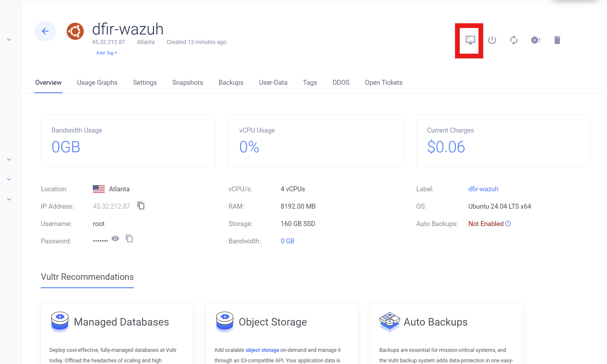
Task: Click the Bandwidth Usage 0GB card
Action: click(128, 141)
